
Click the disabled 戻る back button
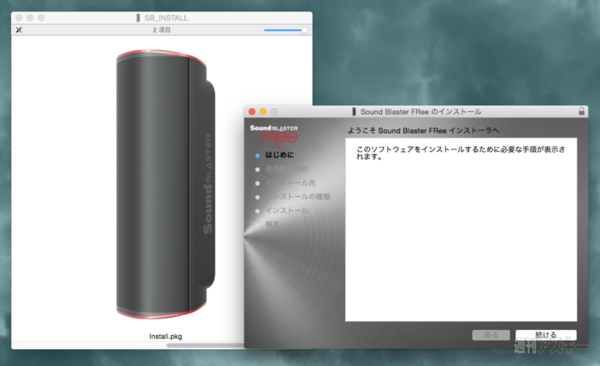(x=491, y=335)
